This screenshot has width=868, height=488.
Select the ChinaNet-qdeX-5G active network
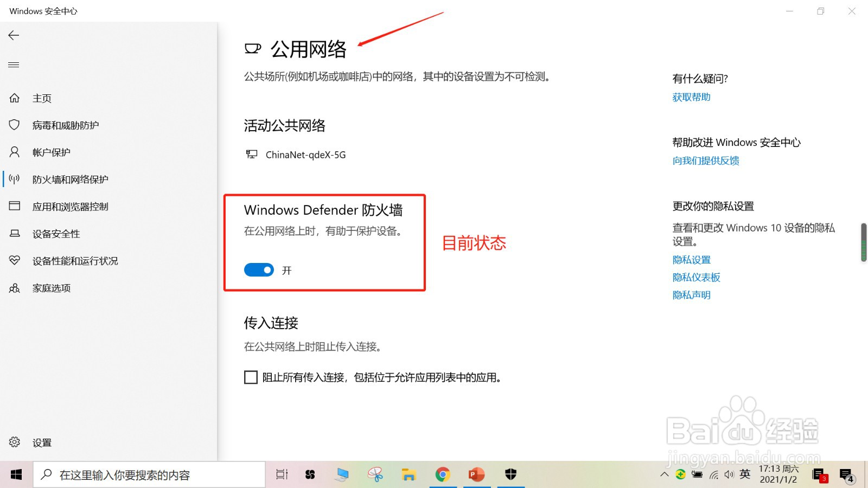[x=307, y=155]
